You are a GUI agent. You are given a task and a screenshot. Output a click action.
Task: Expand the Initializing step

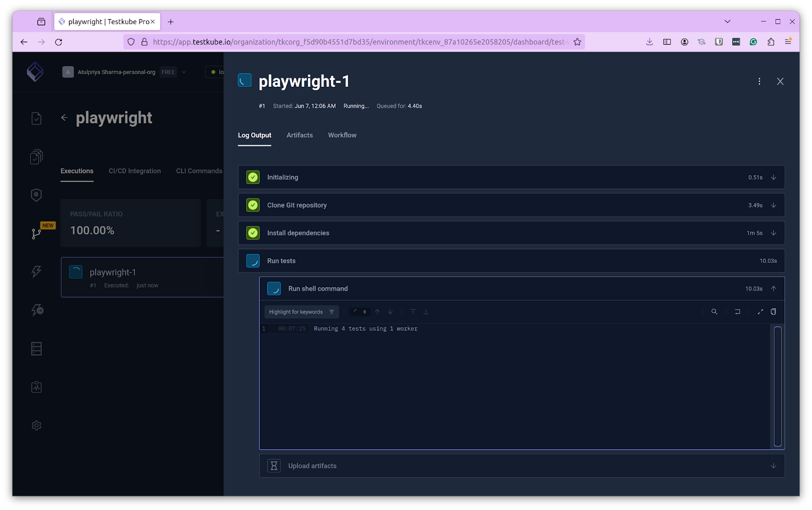tap(773, 177)
